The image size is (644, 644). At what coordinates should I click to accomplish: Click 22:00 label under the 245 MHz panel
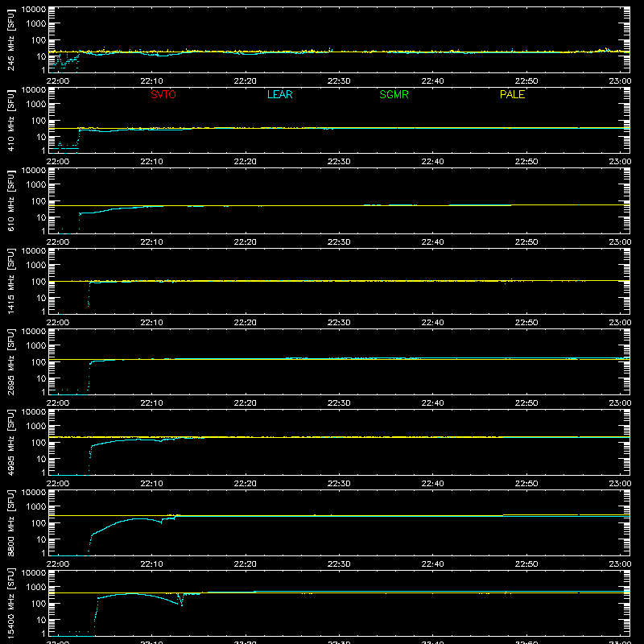(x=58, y=81)
